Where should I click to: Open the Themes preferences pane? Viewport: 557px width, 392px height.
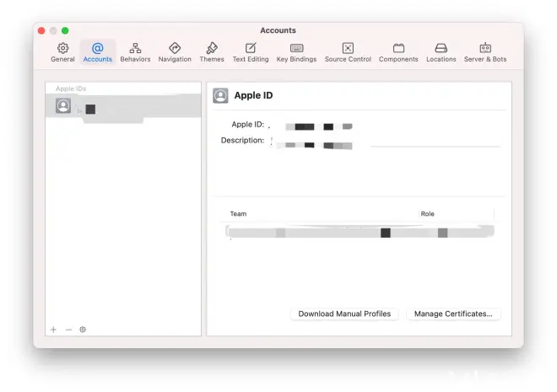[x=212, y=52]
